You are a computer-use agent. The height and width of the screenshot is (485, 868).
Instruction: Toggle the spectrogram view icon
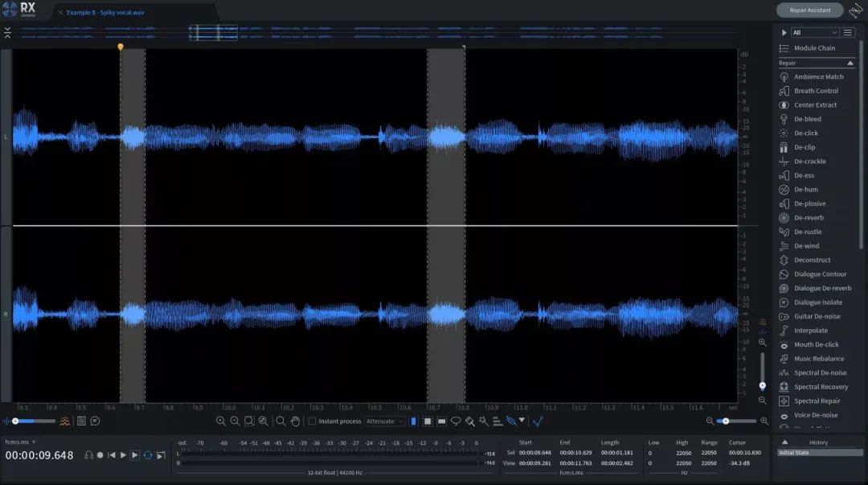65,421
